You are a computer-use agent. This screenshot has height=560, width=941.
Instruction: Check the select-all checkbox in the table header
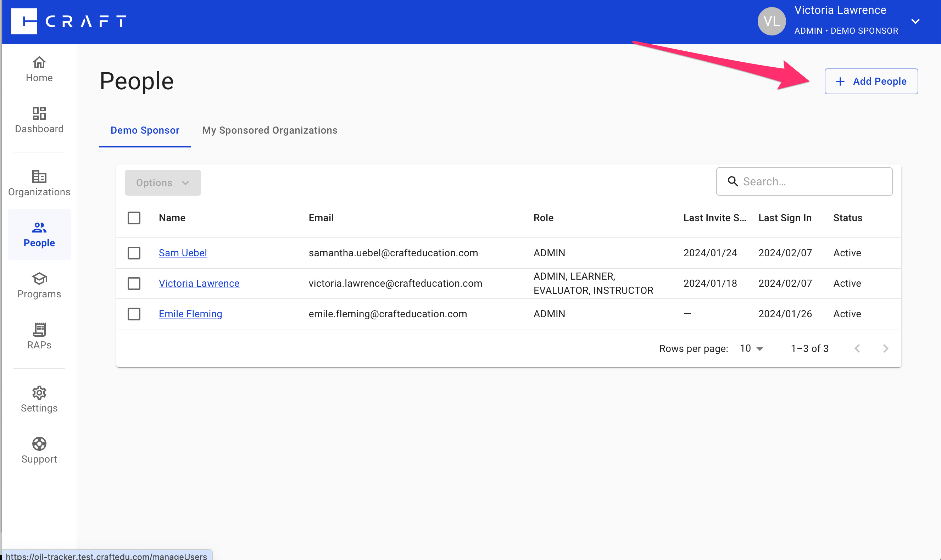(x=134, y=218)
